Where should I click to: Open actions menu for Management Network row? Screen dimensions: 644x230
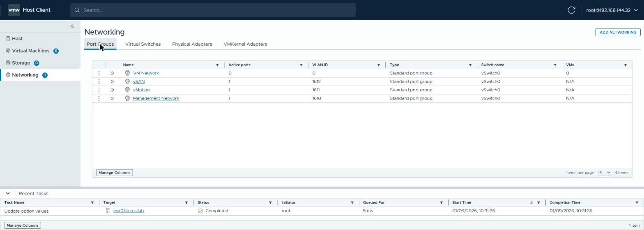click(99, 98)
